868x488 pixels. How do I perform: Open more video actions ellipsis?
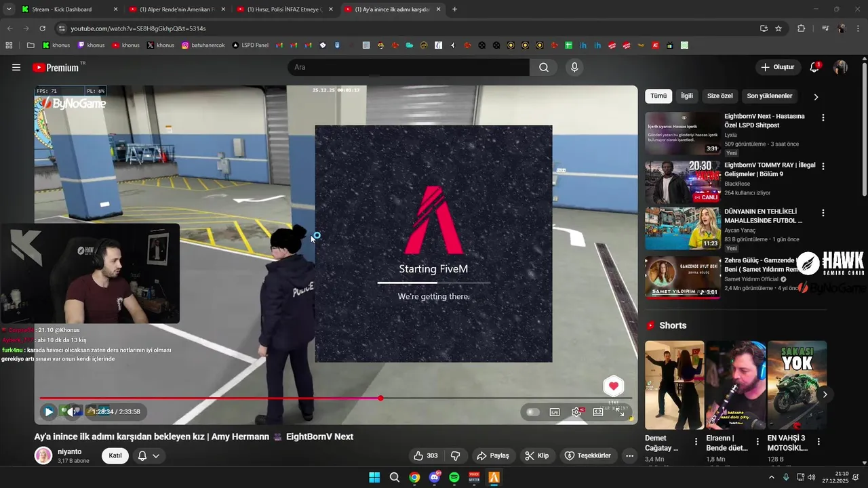pos(630,455)
